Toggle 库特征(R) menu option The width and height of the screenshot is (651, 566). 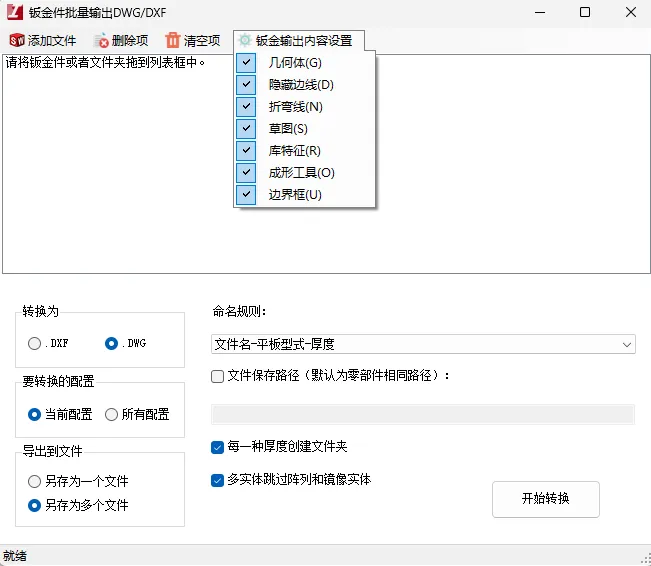click(x=305, y=151)
